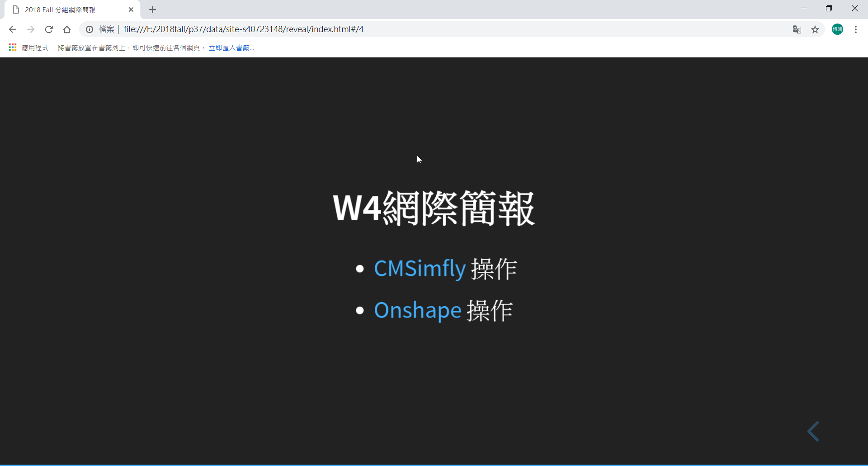Reload the current page
The height and width of the screenshot is (466, 868).
point(49,29)
